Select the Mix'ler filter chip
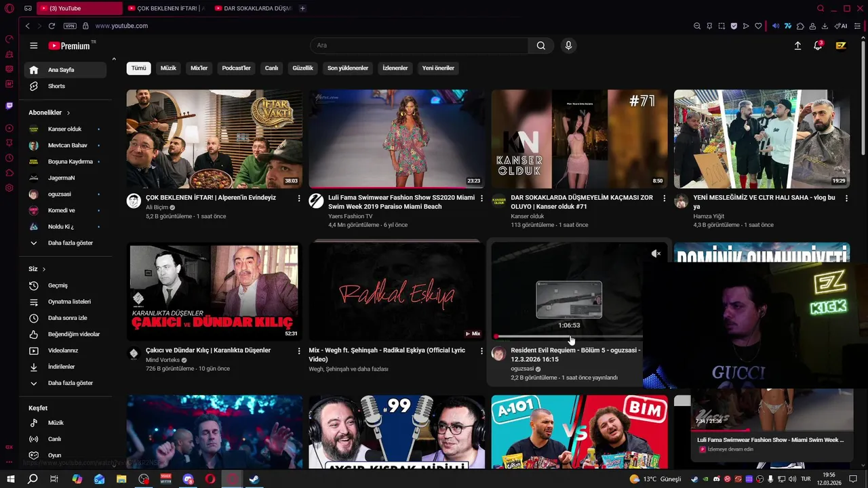This screenshot has height=488, width=868. pyautogui.click(x=199, y=68)
